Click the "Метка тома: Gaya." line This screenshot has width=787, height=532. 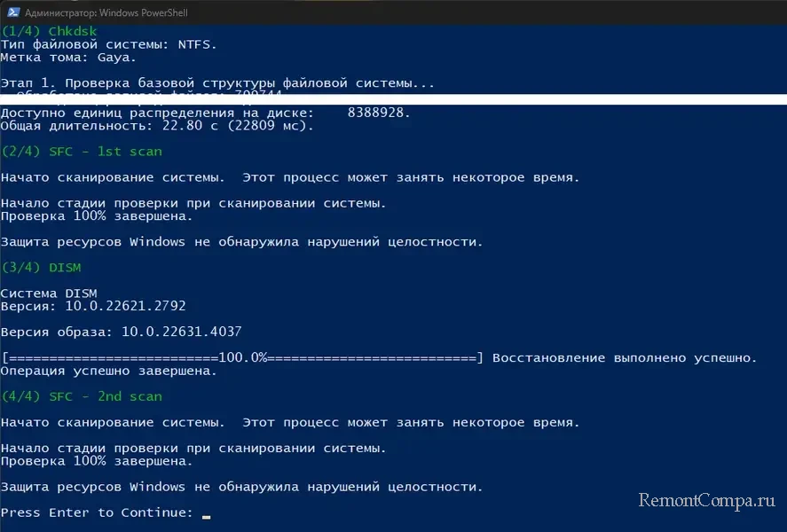point(68,58)
